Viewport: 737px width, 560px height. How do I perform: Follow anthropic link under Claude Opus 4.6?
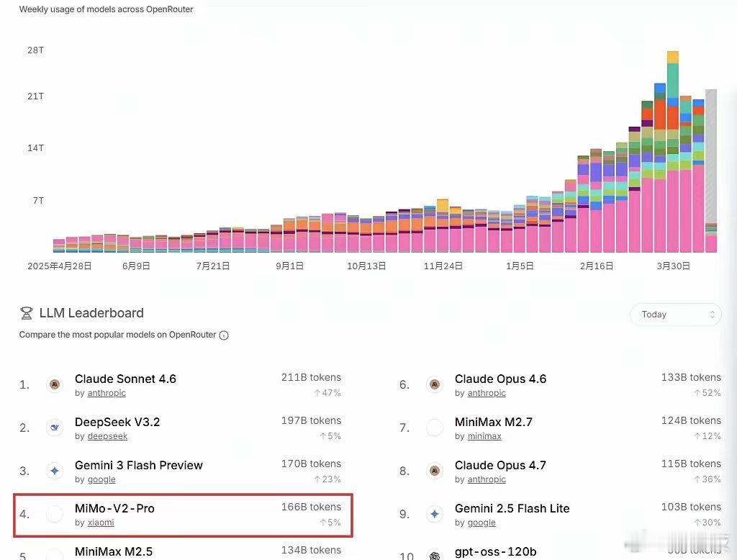click(x=487, y=393)
